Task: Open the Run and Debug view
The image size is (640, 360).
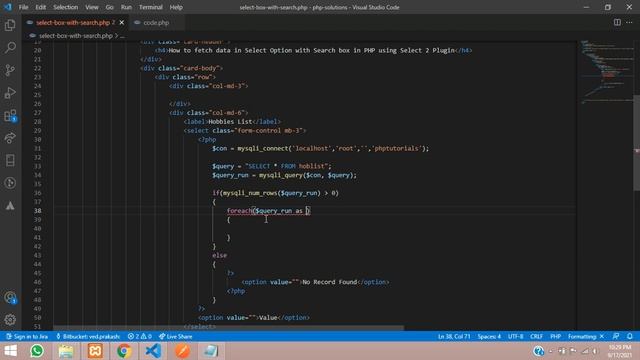Action: tap(10, 93)
